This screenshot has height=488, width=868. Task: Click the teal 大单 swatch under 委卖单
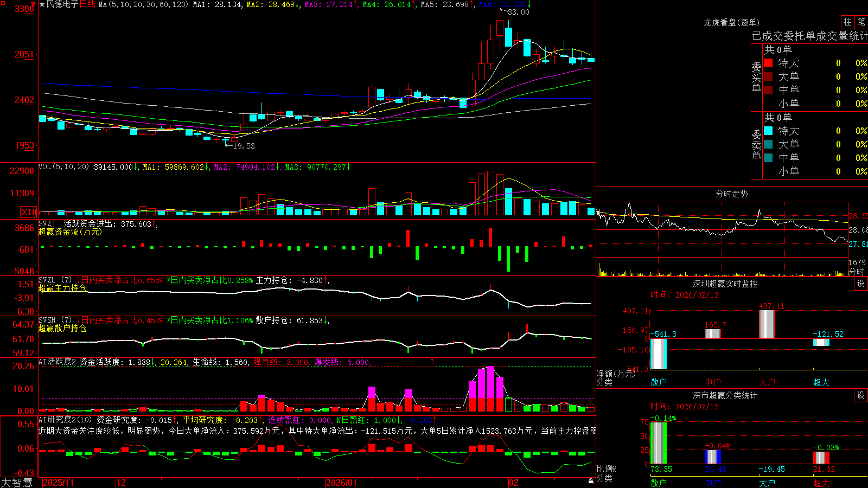(x=768, y=144)
